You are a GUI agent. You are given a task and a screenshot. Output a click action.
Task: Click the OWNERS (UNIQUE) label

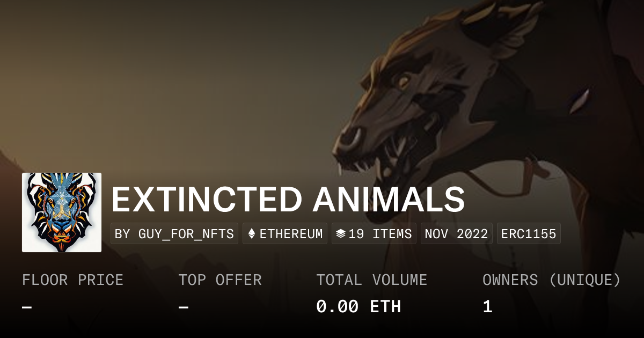click(552, 280)
